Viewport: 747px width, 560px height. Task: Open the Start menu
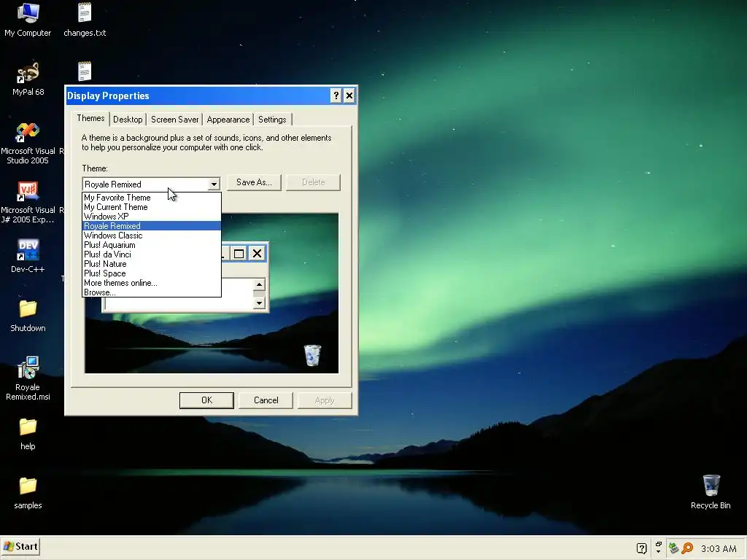point(20,547)
